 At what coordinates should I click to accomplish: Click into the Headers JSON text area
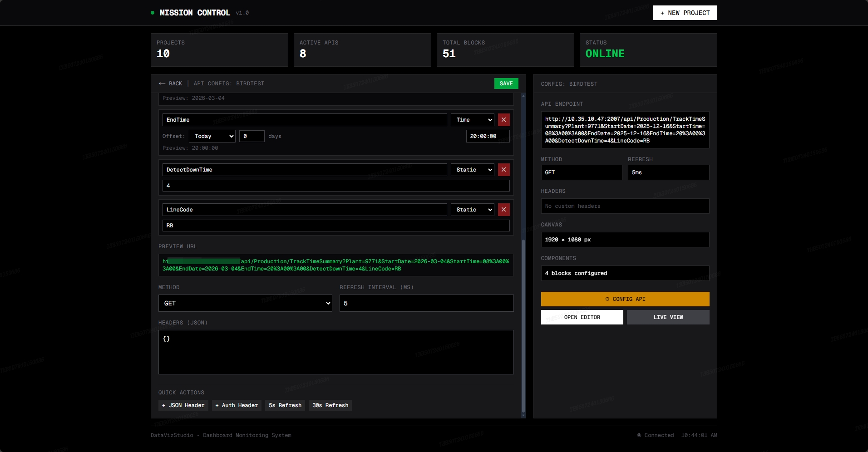coord(336,352)
